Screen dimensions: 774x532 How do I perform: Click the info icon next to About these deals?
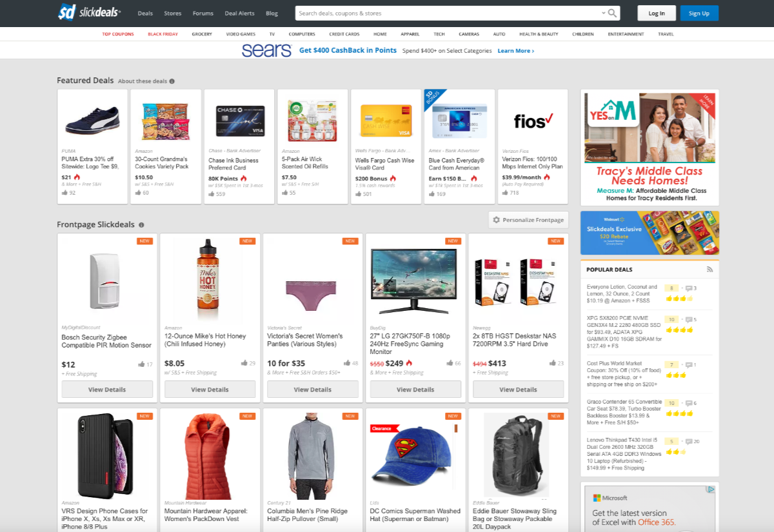(x=172, y=81)
